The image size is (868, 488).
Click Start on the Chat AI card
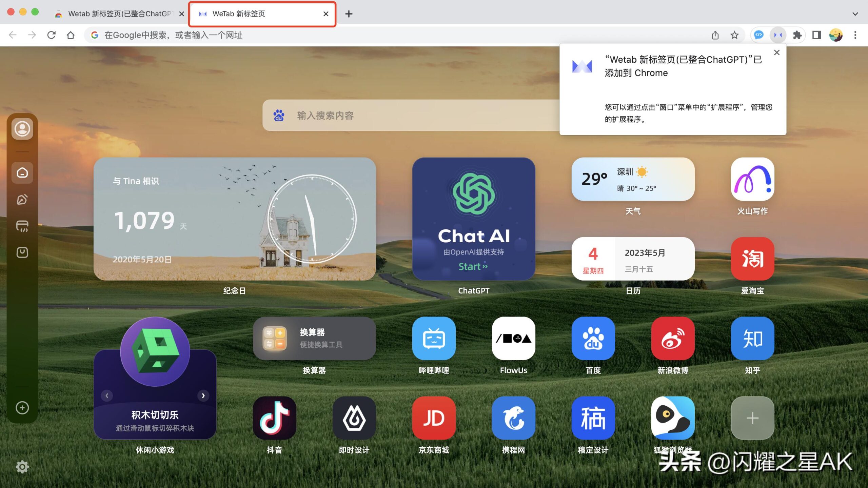click(473, 267)
